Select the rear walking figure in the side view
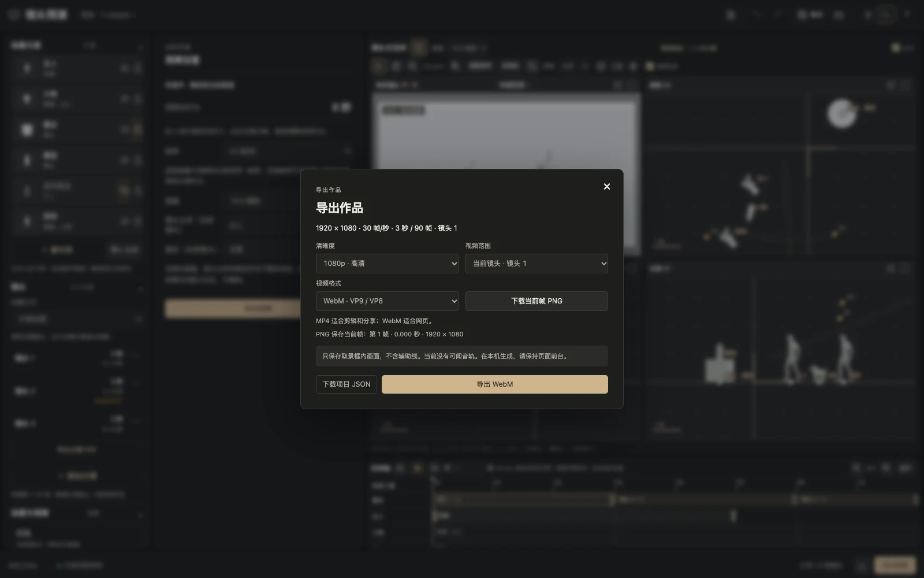 click(792, 358)
